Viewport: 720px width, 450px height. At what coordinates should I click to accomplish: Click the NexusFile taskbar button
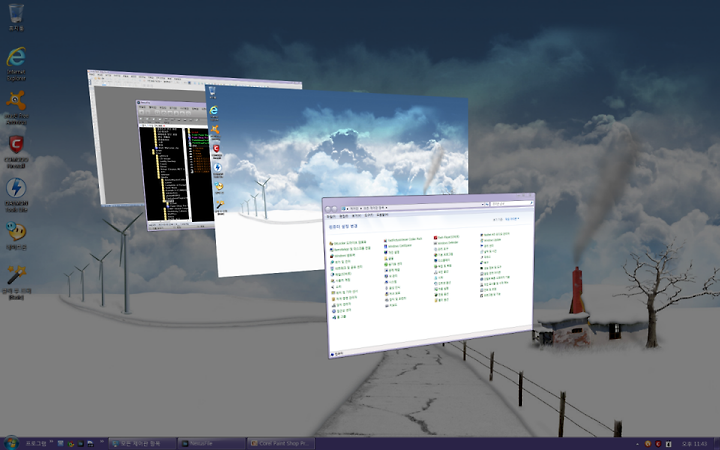(x=211, y=444)
